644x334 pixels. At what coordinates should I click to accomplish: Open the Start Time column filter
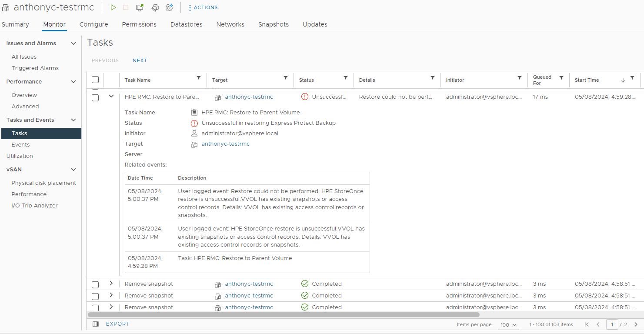tap(632, 78)
